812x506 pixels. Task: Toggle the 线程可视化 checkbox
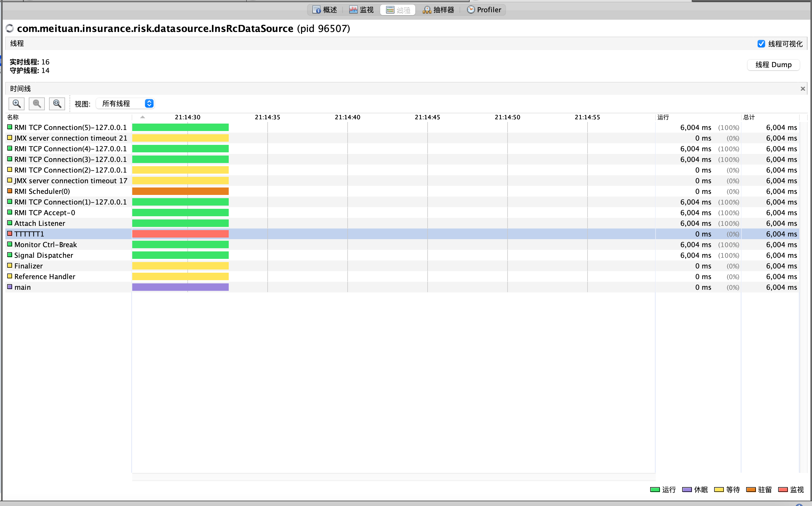point(761,44)
